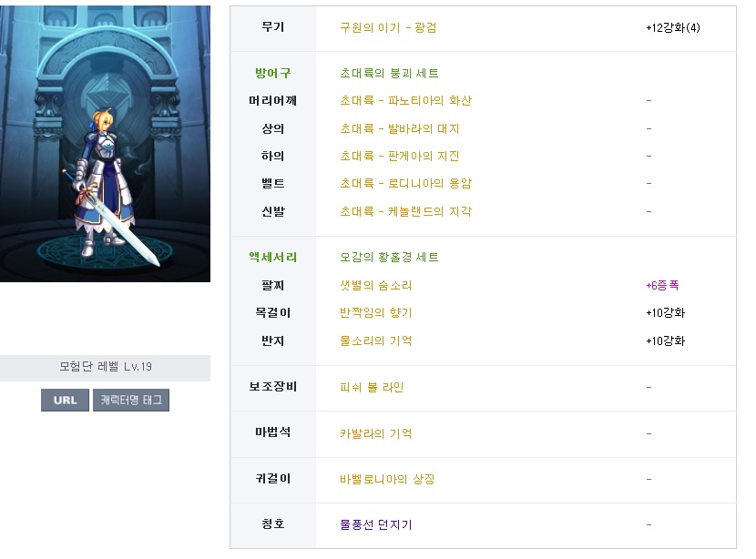Select bracelet item 샛별의 숨소리
The height and width of the screenshot is (559, 756).
(376, 285)
